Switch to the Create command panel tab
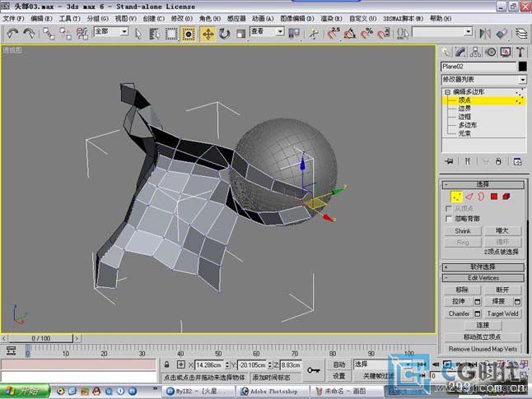The width and height of the screenshot is (532, 399). coord(446,52)
